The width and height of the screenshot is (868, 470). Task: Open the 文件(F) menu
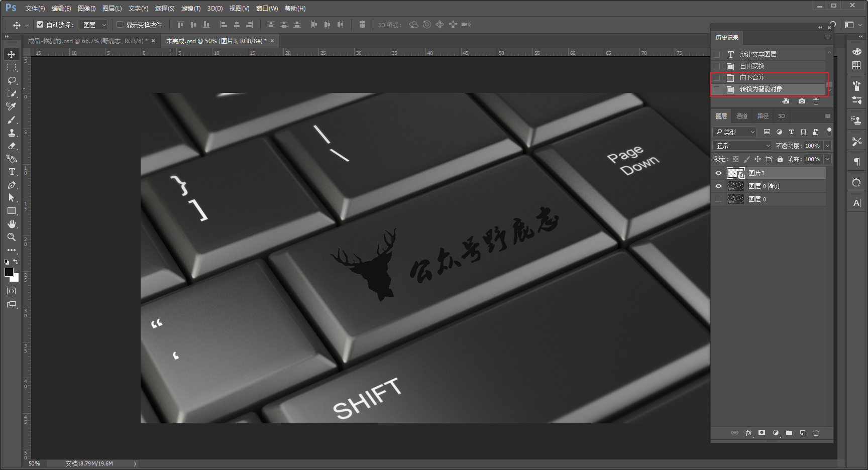[35, 9]
